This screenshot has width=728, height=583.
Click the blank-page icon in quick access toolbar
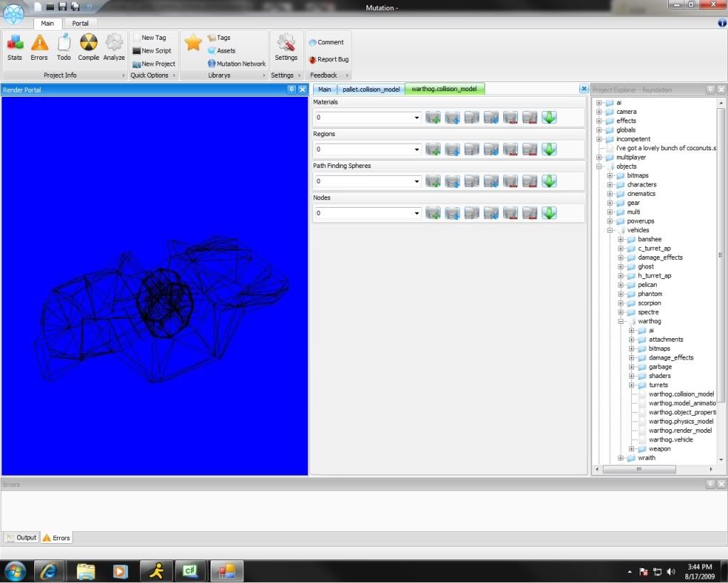click(x=38, y=6)
